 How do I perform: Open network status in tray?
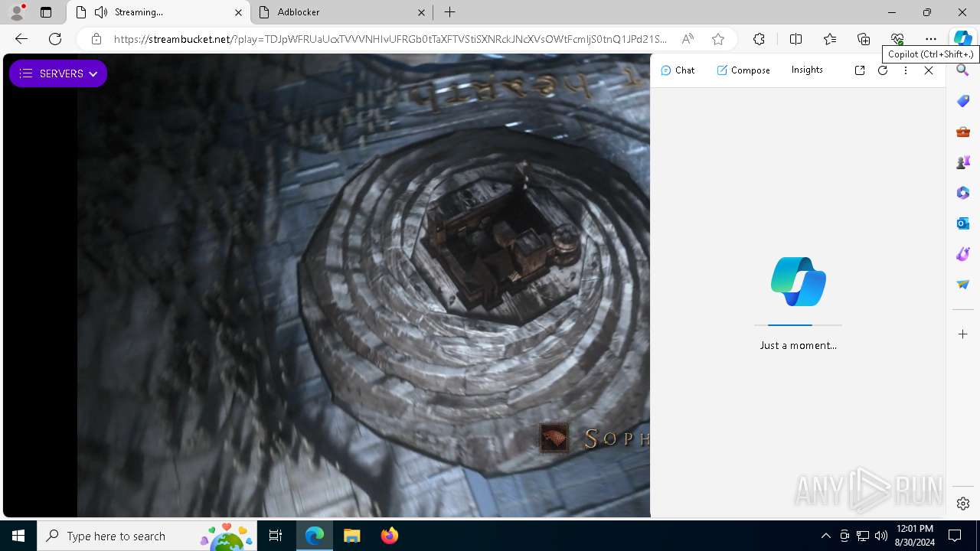[x=863, y=536]
